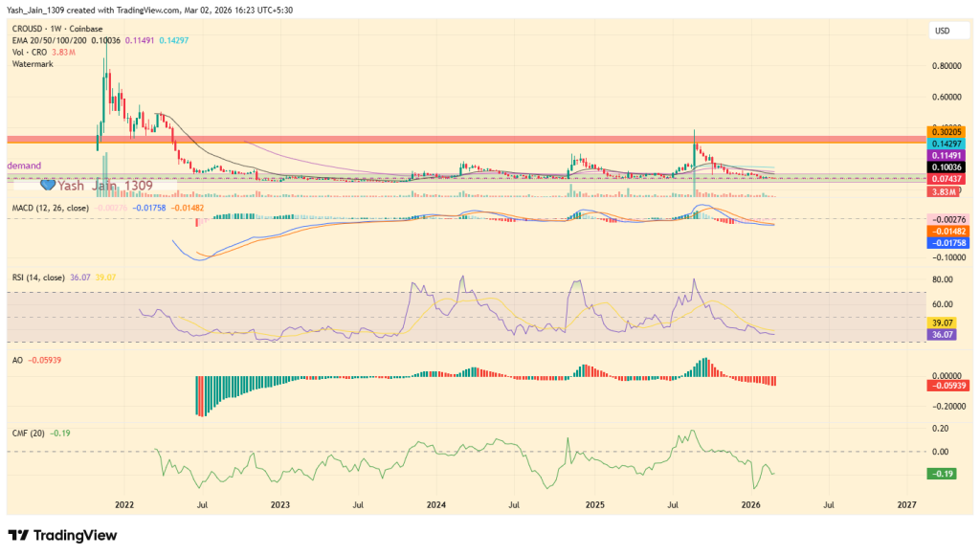Click the TradingView logo at bottom left
This screenshot has height=556, width=980.
tap(59, 536)
